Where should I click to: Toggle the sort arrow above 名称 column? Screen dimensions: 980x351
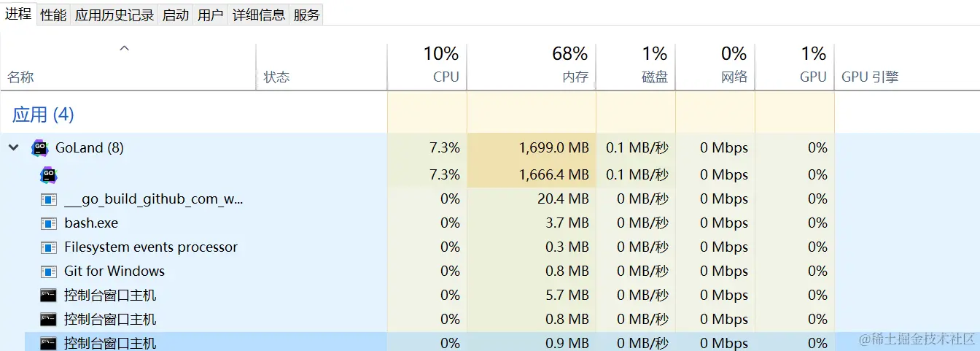[124, 49]
